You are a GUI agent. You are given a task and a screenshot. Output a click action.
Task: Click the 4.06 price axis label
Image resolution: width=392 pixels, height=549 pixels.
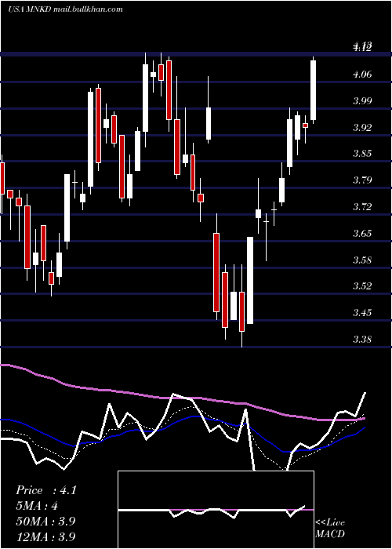(362, 75)
